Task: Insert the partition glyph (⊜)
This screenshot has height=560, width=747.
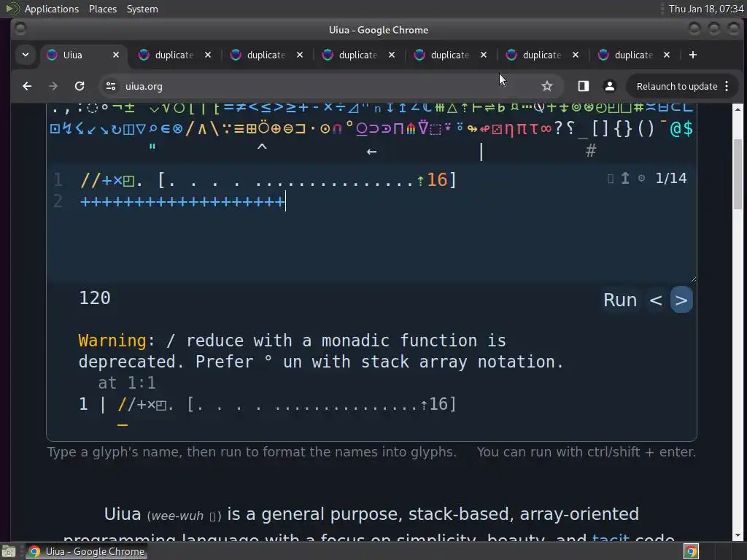Action: tap(288, 128)
